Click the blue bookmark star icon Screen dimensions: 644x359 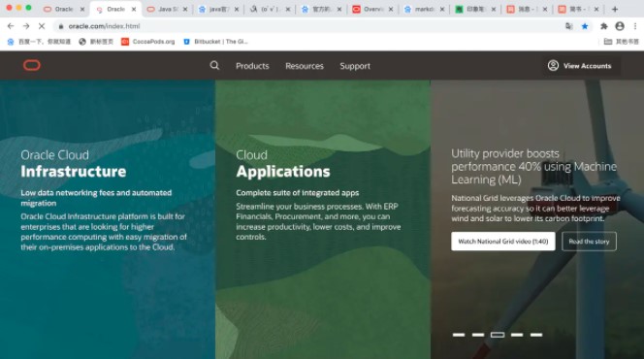(x=585, y=26)
